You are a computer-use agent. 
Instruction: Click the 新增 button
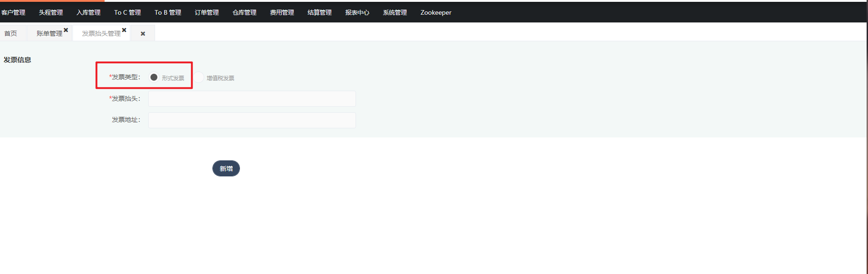[226, 169]
